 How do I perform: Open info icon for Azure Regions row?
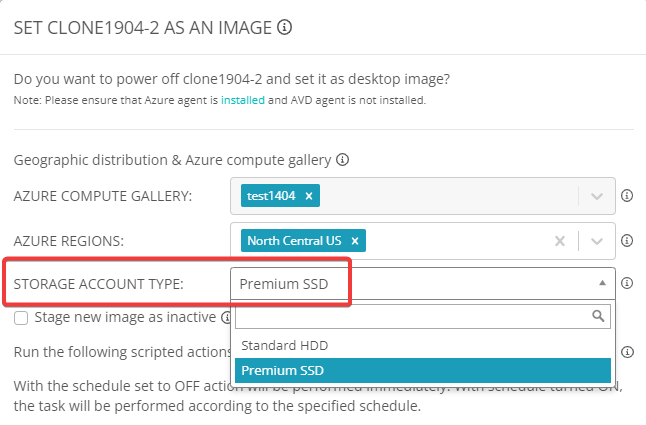point(627,240)
